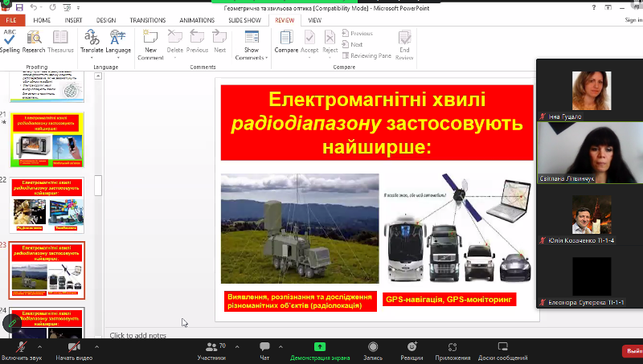Click the green screen share button
This screenshot has height=364, width=643.
pyautogui.click(x=320, y=346)
